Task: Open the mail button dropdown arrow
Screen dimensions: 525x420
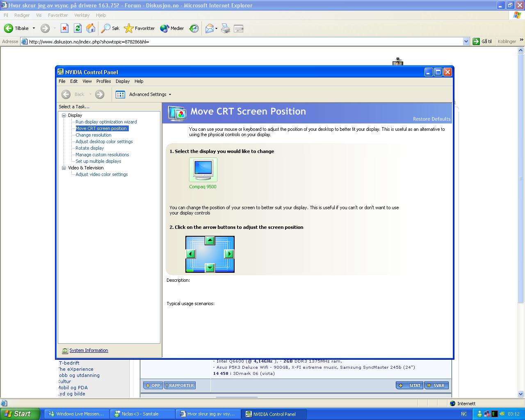Action: [x=216, y=28]
